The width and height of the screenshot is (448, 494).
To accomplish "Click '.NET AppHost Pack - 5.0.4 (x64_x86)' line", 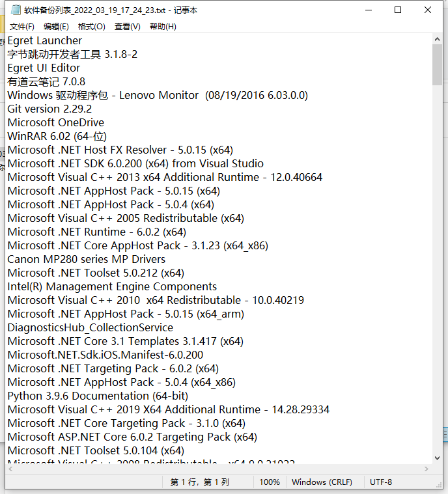I will [122, 382].
